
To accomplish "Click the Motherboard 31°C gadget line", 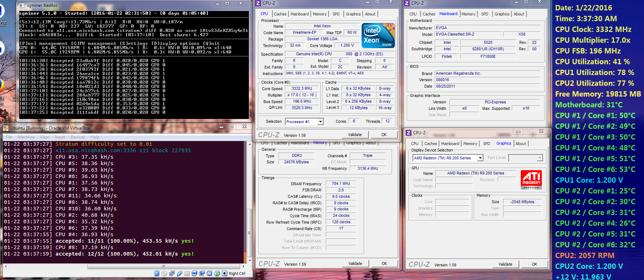I will [x=588, y=105].
